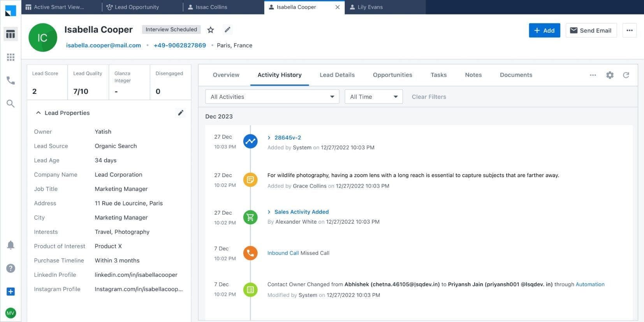Click the Disengaged value card
This screenshot has height=322, width=644.
[170, 83]
